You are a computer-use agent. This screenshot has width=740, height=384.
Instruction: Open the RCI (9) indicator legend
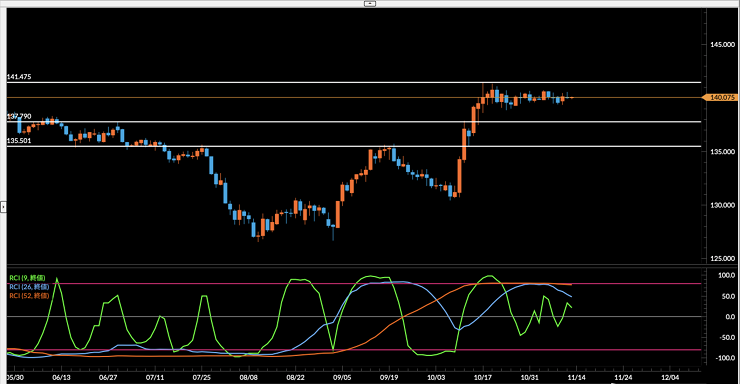tap(27, 278)
